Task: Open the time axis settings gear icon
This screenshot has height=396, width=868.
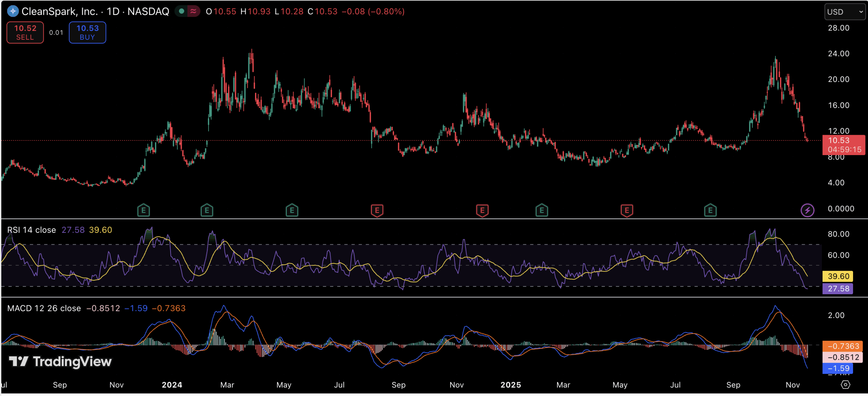Action: [x=845, y=384]
